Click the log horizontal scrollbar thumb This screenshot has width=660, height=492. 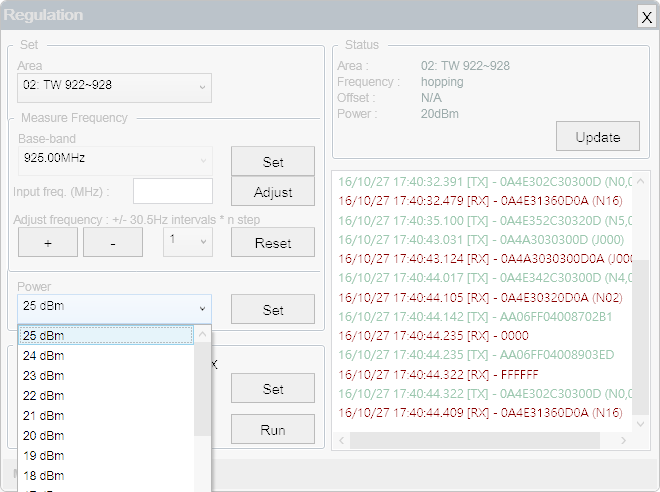click(x=475, y=440)
